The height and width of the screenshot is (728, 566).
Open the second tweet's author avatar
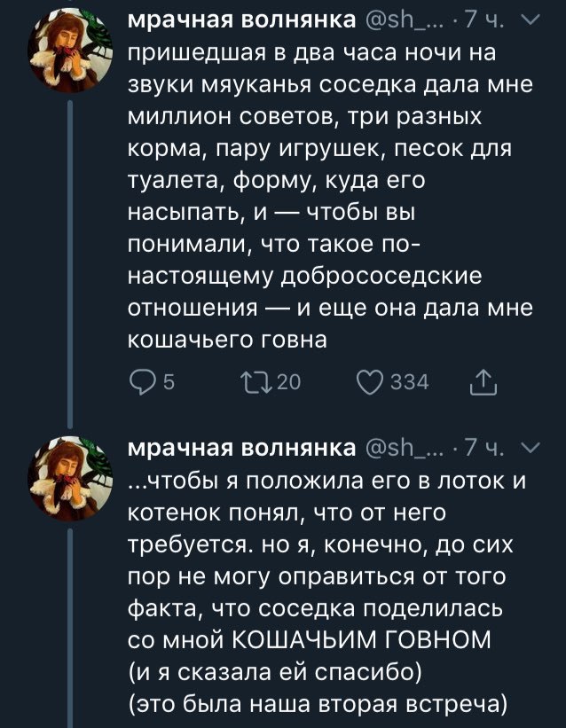[x=70, y=478]
